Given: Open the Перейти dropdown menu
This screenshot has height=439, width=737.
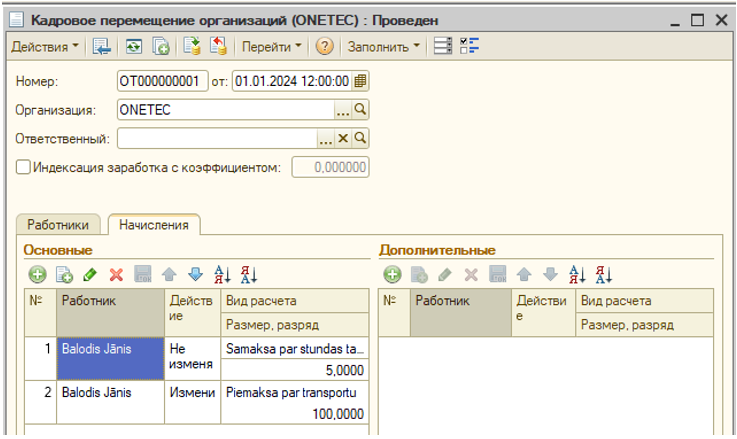Looking at the screenshot, I should [271, 47].
